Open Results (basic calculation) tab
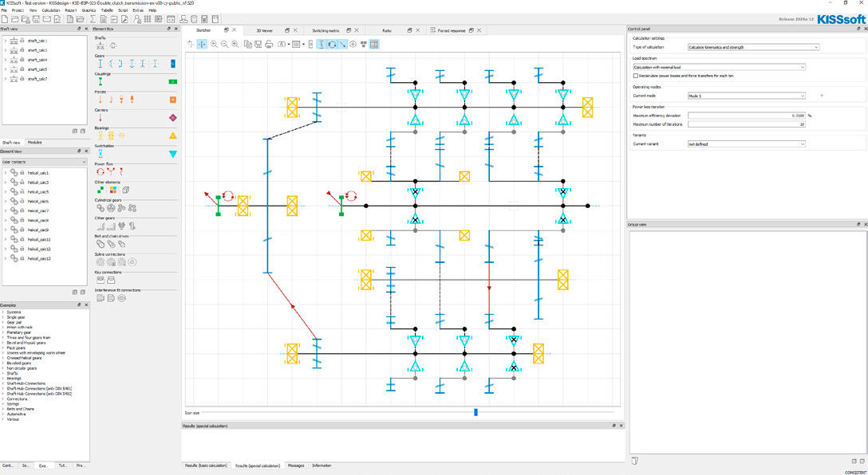The height and width of the screenshot is (475, 868). [205, 465]
